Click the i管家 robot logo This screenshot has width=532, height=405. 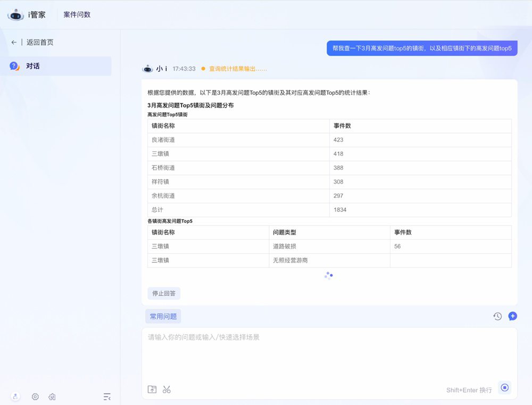click(x=16, y=15)
